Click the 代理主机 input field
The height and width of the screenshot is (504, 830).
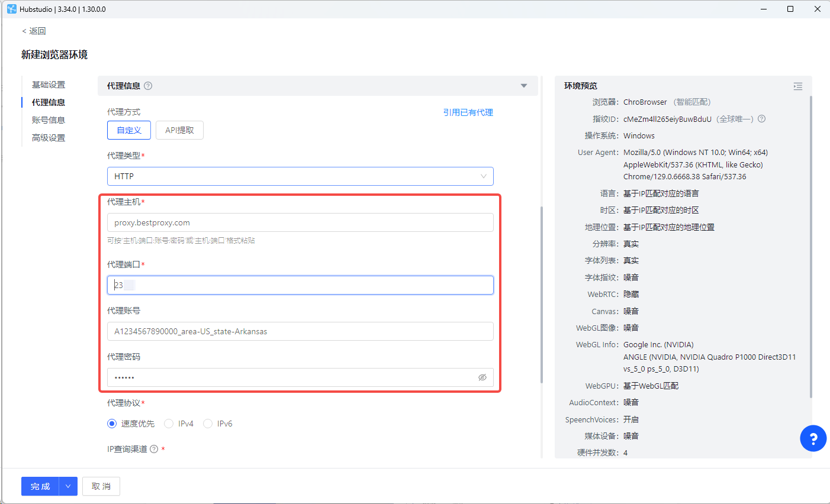click(x=300, y=222)
